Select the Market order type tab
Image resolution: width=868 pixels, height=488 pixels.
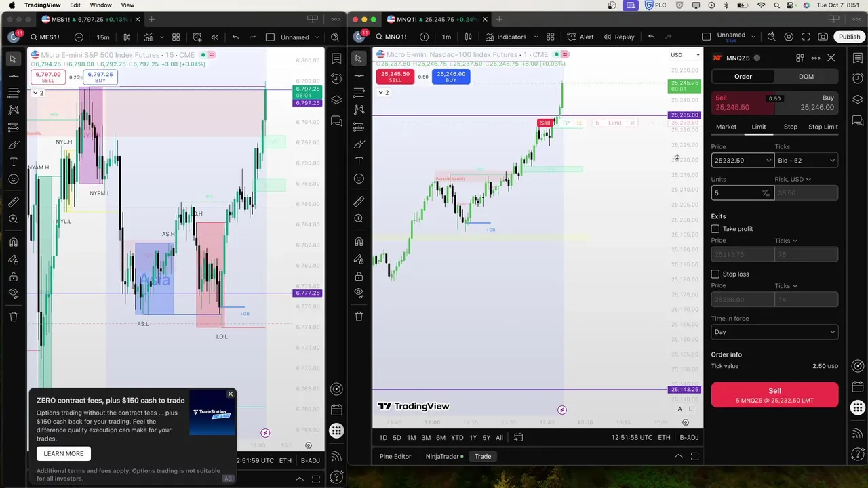tap(726, 127)
